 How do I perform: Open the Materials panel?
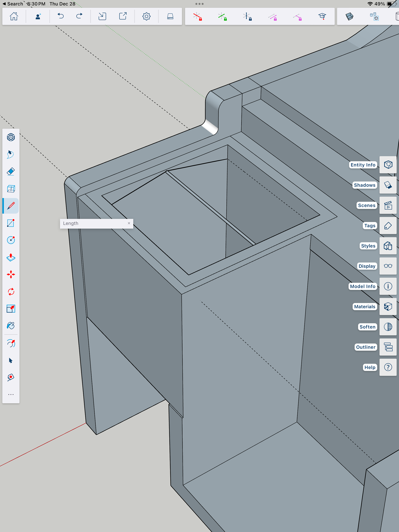pos(388,306)
